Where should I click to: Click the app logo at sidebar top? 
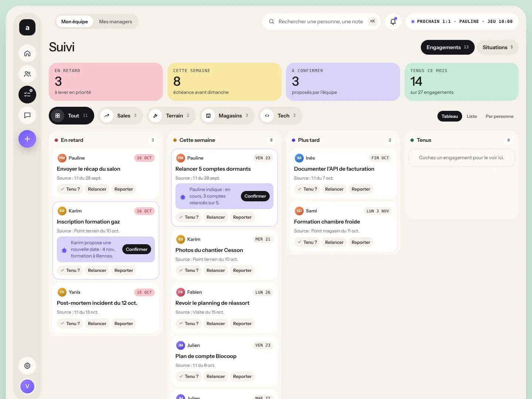pos(27,27)
